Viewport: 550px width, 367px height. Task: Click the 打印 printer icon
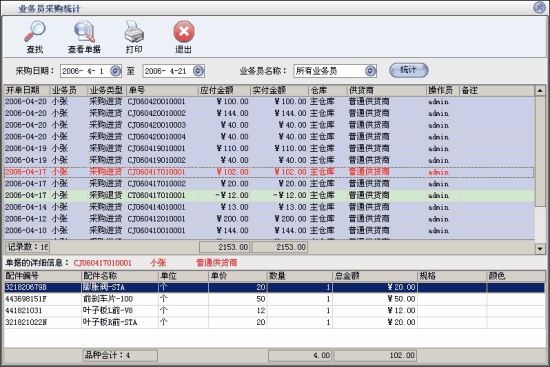(134, 32)
